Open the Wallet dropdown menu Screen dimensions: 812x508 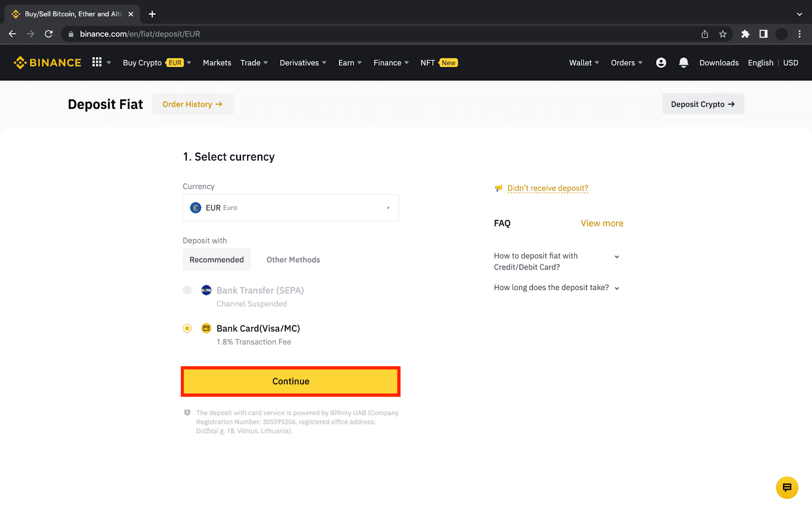(584, 62)
